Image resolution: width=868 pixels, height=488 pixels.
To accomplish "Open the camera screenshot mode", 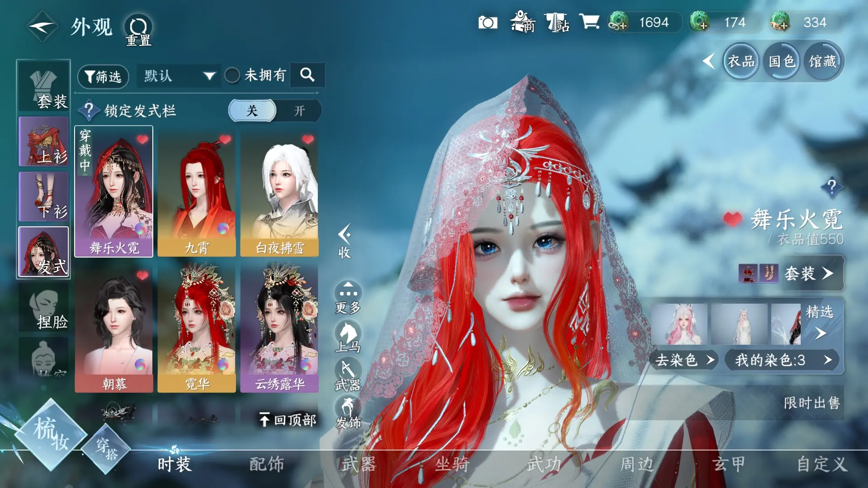I will pyautogui.click(x=488, y=22).
